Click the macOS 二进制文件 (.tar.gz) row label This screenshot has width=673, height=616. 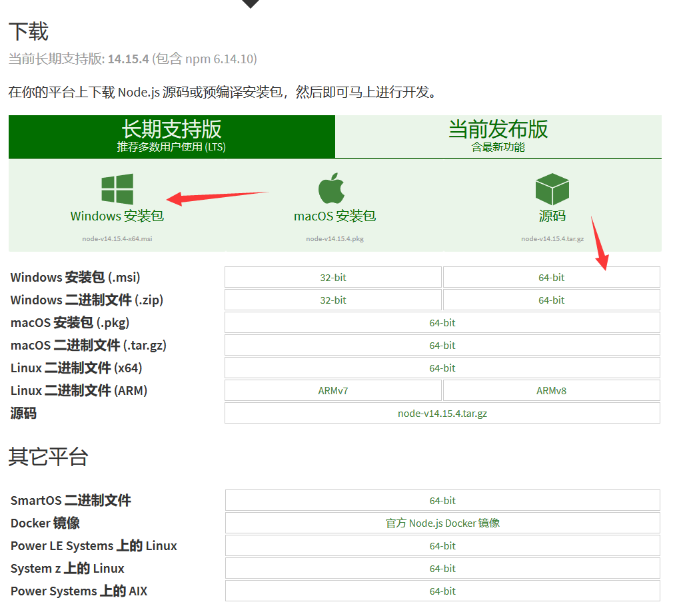pos(89,346)
